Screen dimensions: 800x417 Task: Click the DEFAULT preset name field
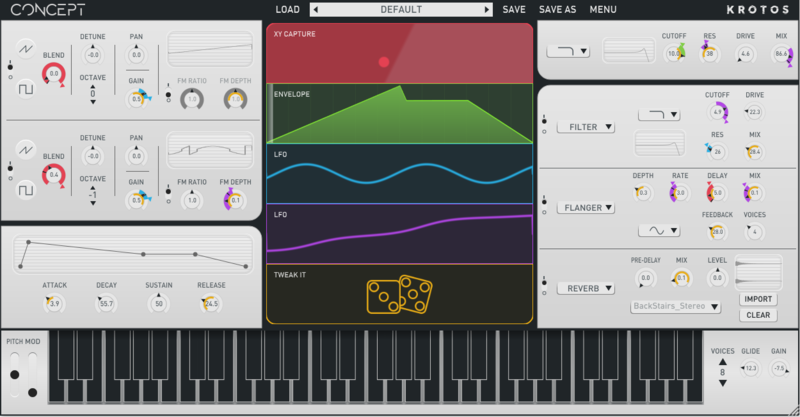click(x=401, y=9)
